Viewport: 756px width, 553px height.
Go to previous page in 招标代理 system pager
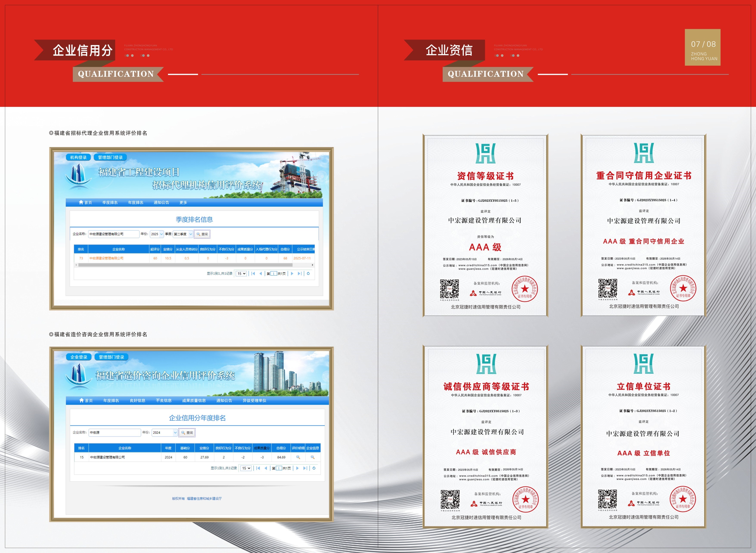point(261,273)
